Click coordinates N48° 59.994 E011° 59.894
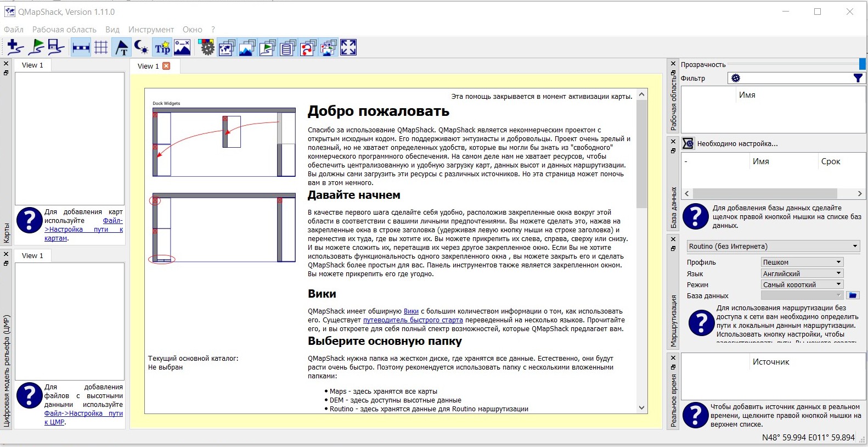 pyautogui.click(x=808, y=438)
